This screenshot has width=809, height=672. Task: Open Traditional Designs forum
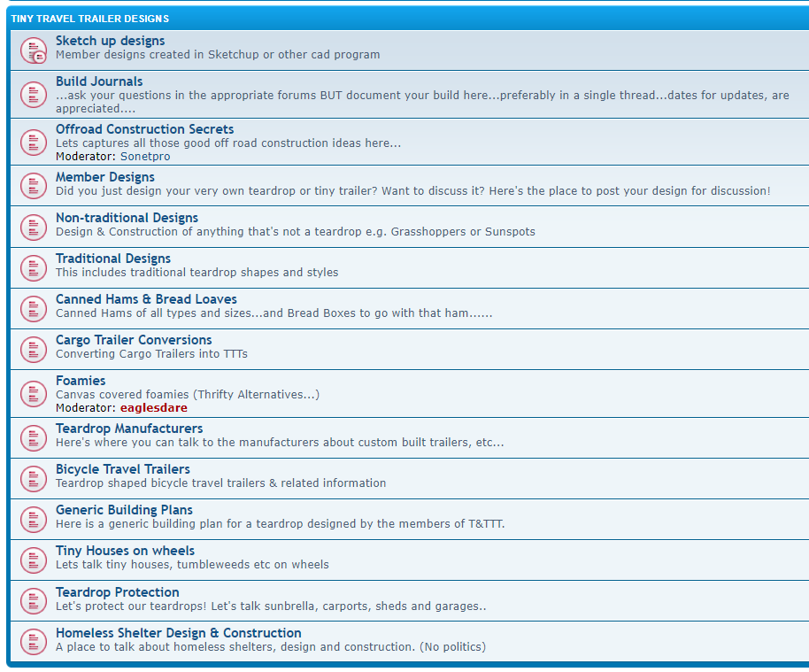(x=113, y=259)
